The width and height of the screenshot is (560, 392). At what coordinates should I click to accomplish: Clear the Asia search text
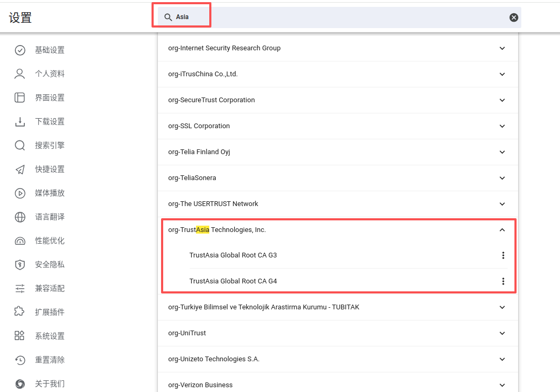(513, 17)
